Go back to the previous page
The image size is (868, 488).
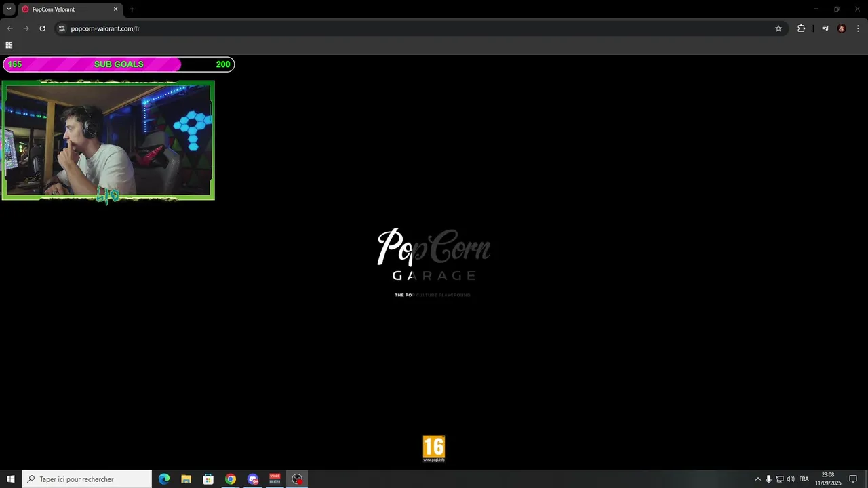tap(9, 28)
